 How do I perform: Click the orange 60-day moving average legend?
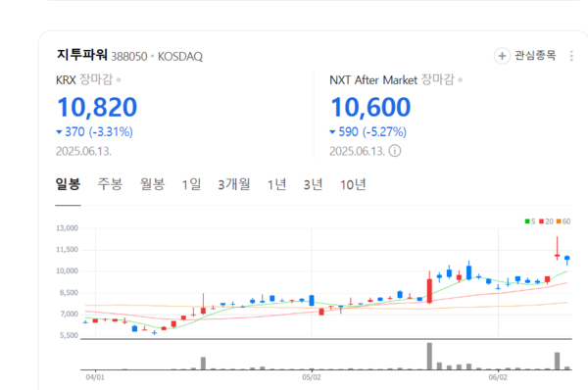click(563, 221)
